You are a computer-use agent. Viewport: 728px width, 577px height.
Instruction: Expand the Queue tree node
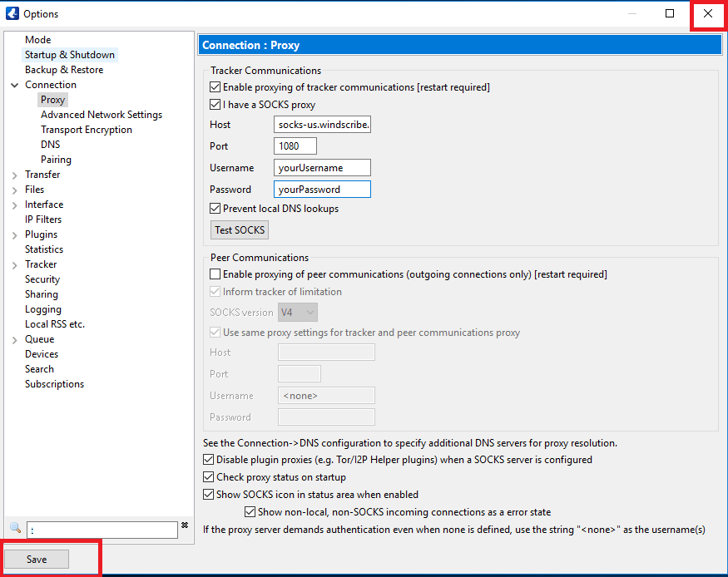point(15,340)
